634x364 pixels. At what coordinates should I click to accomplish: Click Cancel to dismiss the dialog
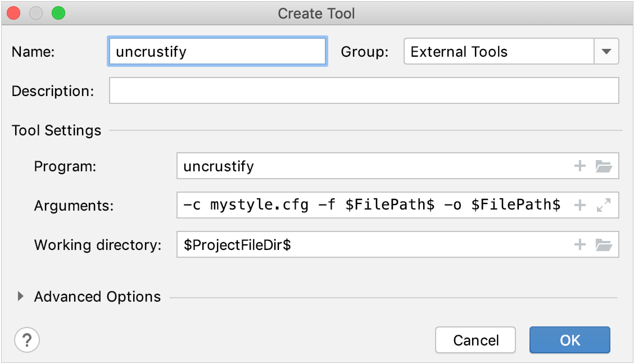[475, 340]
